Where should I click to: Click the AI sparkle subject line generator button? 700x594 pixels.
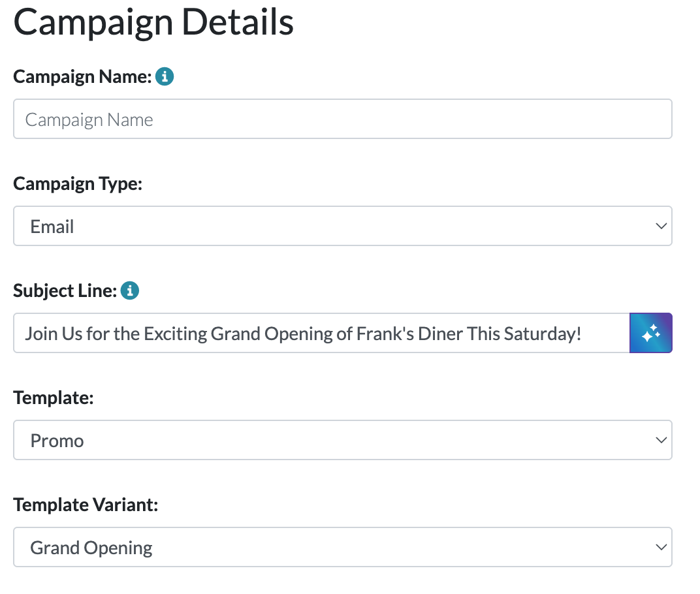[650, 334]
